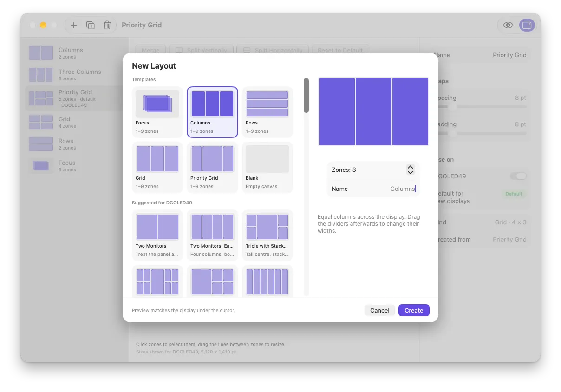Click the add layout plus icon in toolbar
Image resolution: width=561 pixels, height=392 pixels.
pyautogui.click(x=73, y=25)
